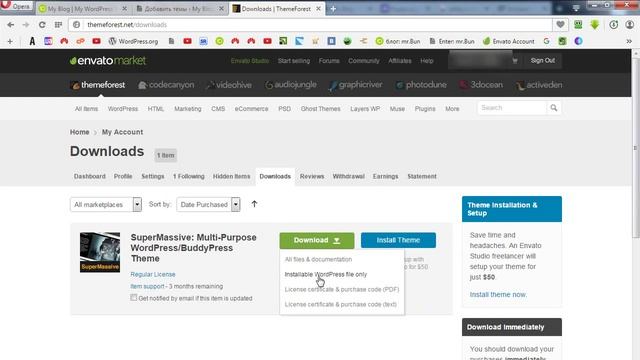Click the SuperMassive theme thumbnail
This screenshot has height=360, width=640.
100,252
